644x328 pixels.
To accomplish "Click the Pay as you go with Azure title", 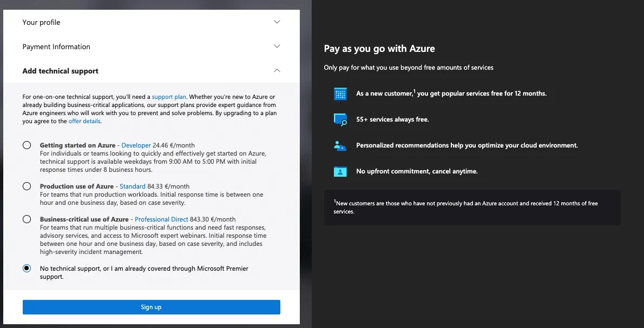I will 379,49.
